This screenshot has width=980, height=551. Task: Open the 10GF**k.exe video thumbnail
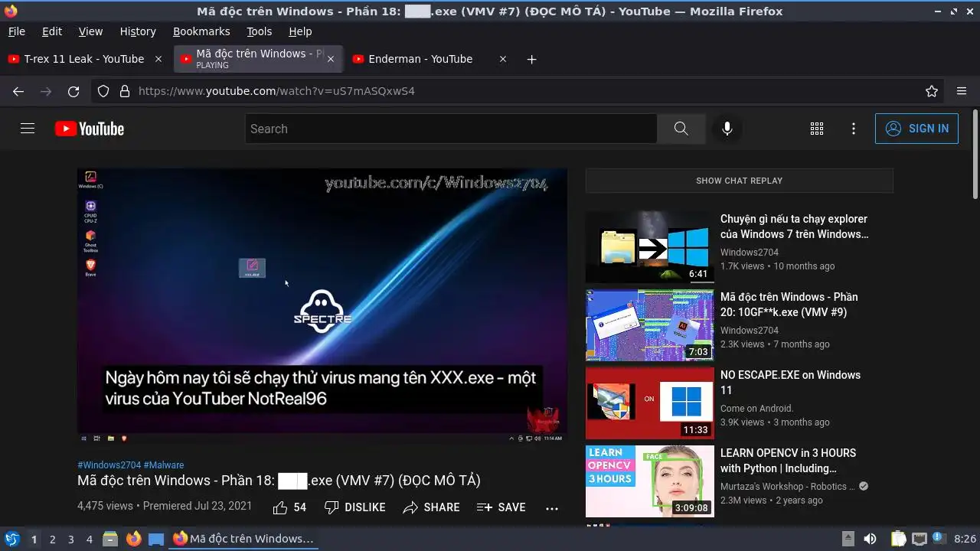click(650, 325)
